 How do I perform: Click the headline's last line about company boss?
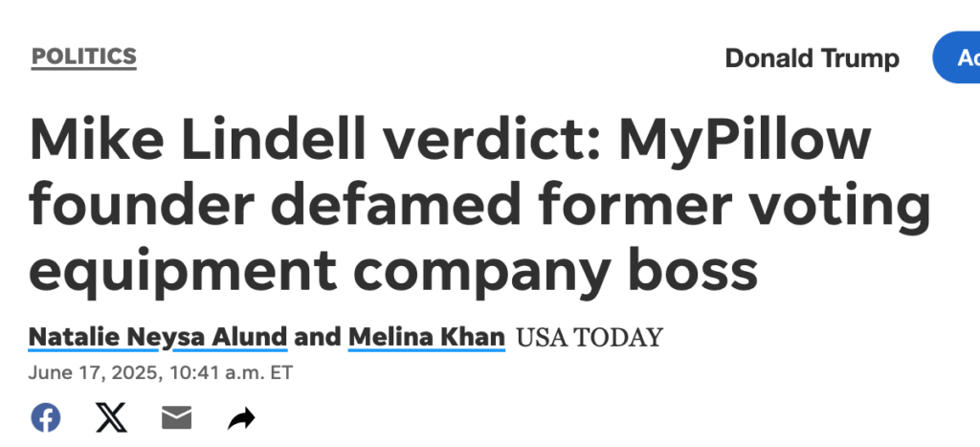click(393, 271)
